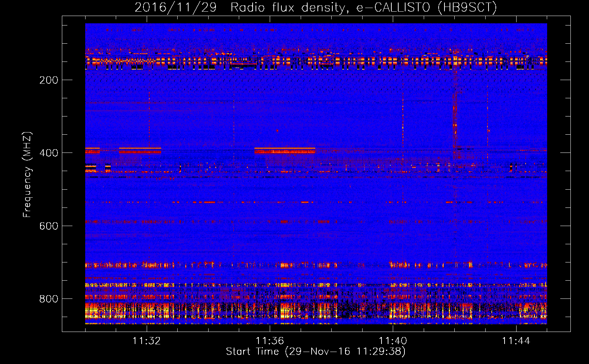Click the Start Time axis caption
The height and width of the screenshot is (364, 589).
pos(316,352)
